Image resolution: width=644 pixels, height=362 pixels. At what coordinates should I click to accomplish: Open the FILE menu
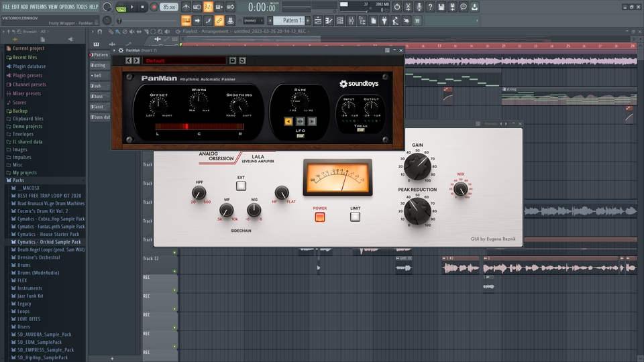(6, 7)
